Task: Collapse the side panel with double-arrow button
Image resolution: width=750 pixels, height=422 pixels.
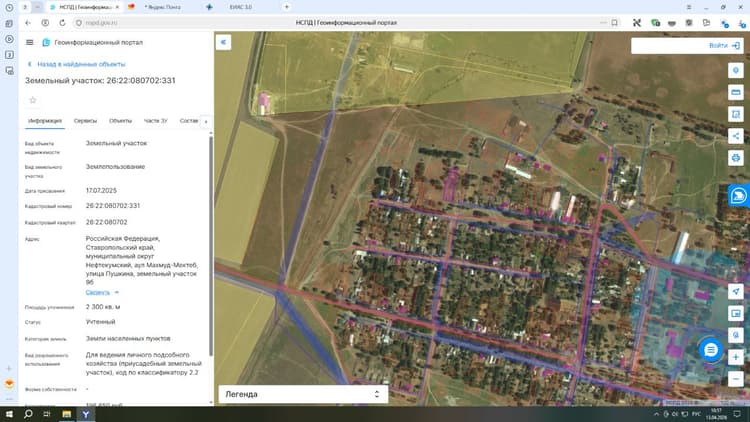Action: 223,42
